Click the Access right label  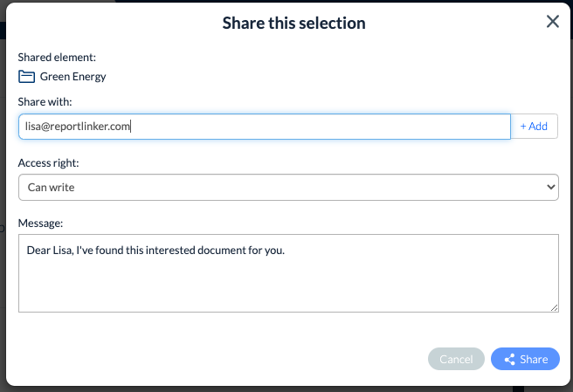click(48, 162)
